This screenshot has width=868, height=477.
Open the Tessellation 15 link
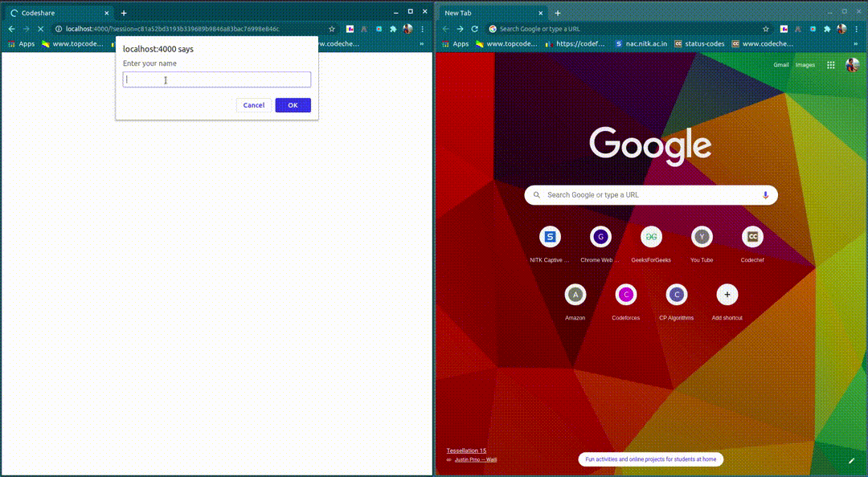(x=466, y=450)
